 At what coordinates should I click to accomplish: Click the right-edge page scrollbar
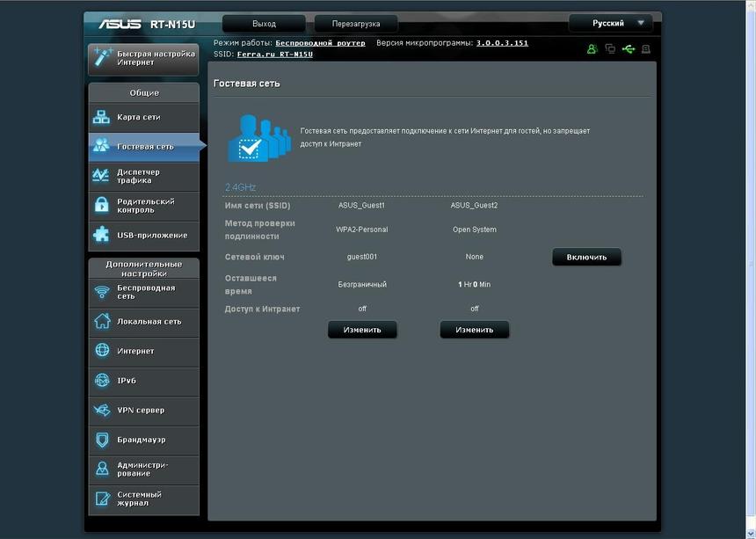(x=750, y=264)
